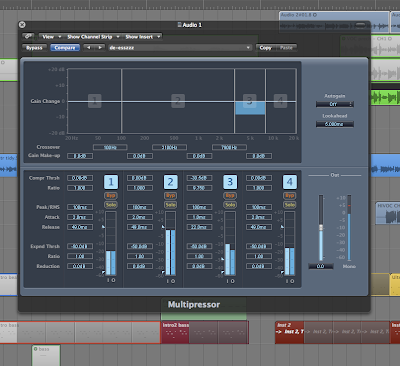Solo band 3
This screenshot has width=400, height=366.
pos(230,205)
